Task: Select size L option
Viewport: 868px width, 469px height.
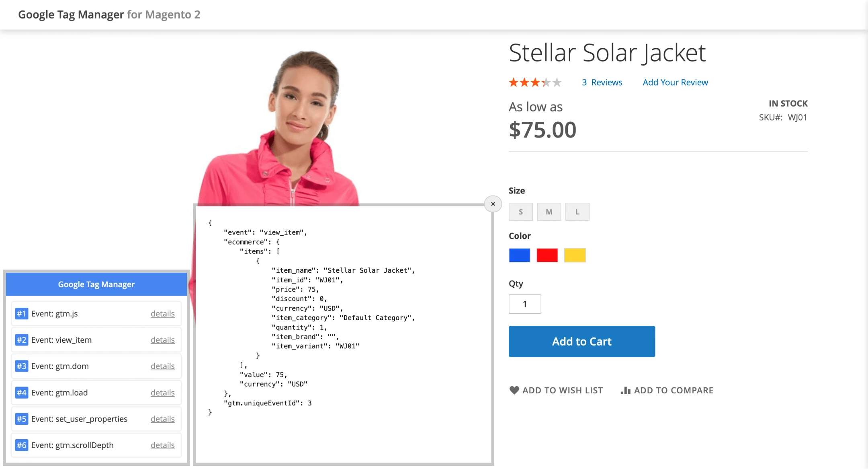Action: pyautogui.click(x=577, y=212)
